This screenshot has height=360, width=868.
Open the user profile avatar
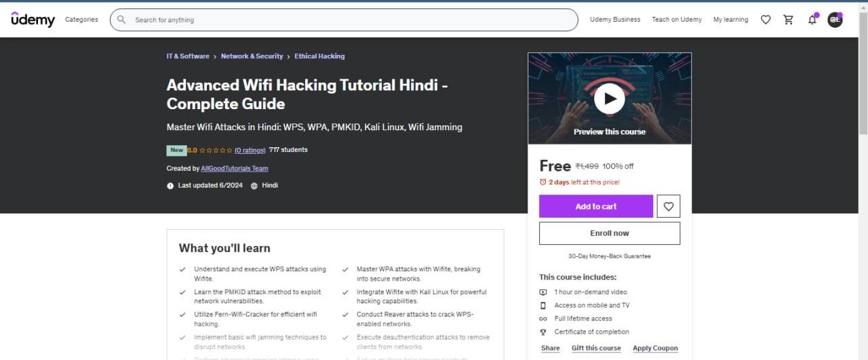point(835,20)
